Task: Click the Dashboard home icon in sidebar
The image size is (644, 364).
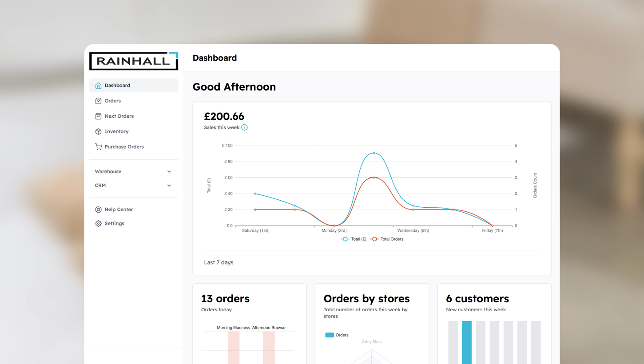Action: [98, 86]
